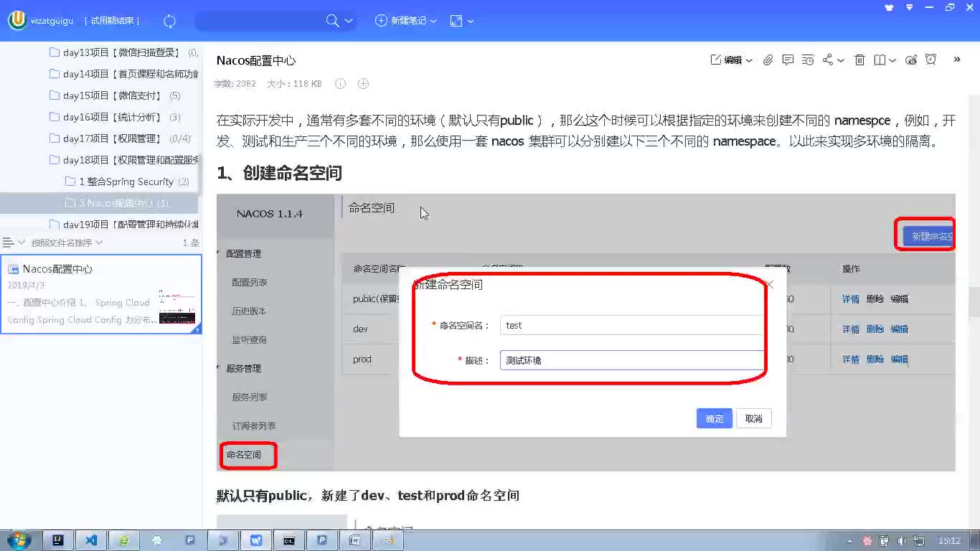Click heading 1、创建命名空间
The width and height of the screenshot is (980, 551).
[x=279, y=173]
